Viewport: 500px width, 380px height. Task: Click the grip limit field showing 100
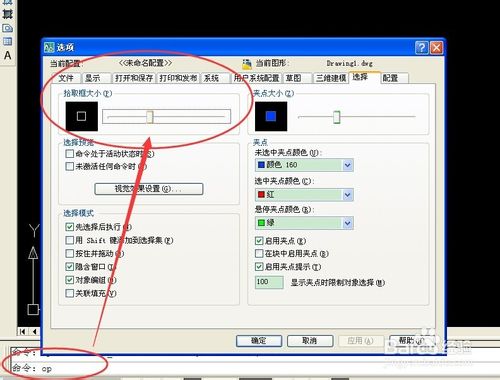tap(269, 282)
